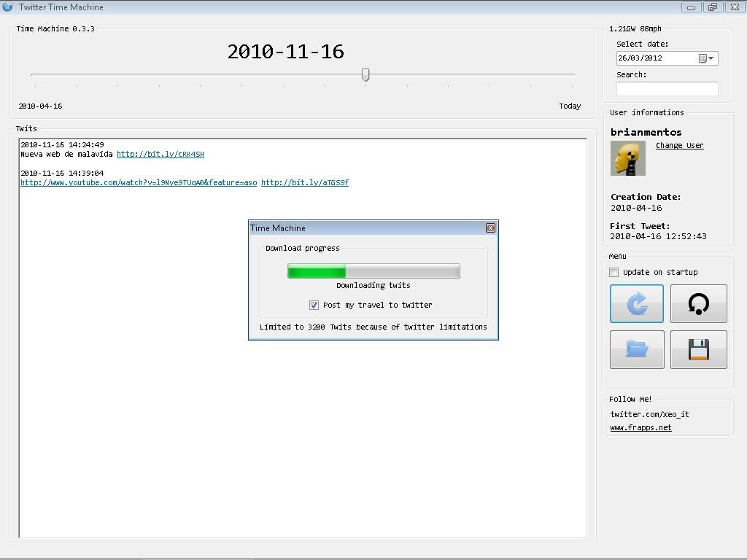
Task: Click the brianmentos profile avatar
Action: coord(628,158)
